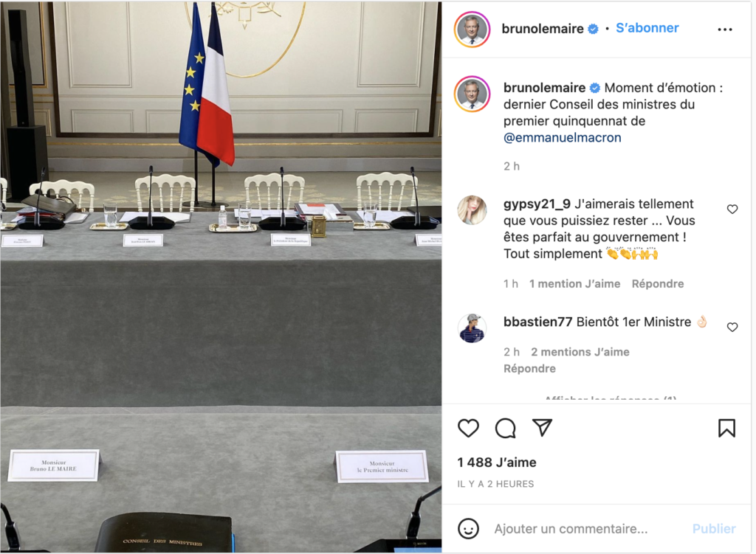The image size is (756, 554).
Task: Share the post via paper plane icon
Action: point(542,427)
